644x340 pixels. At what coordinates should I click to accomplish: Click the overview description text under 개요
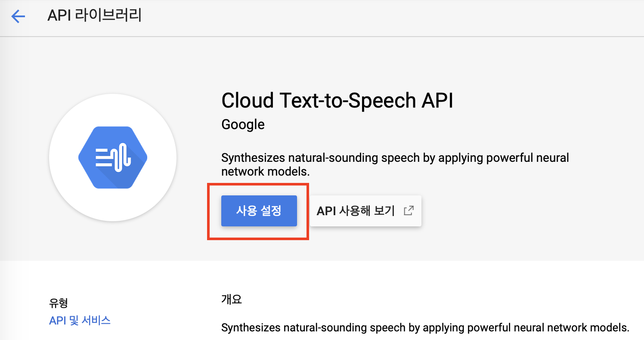click(425, 328)
